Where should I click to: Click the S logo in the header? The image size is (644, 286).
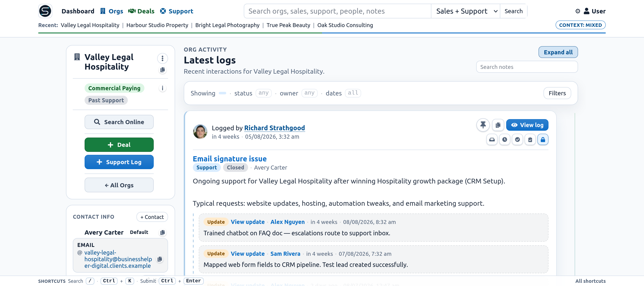pyautogui.click(x=45, y=11)
